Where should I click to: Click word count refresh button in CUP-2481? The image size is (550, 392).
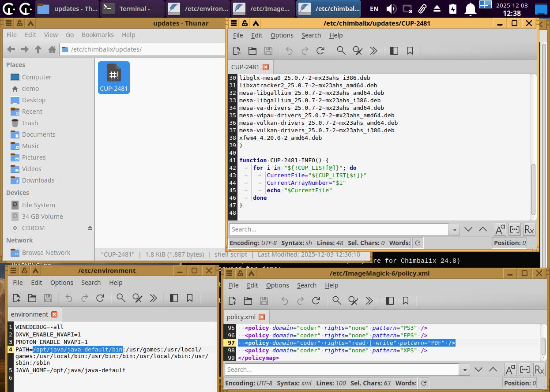click(418, 243)
